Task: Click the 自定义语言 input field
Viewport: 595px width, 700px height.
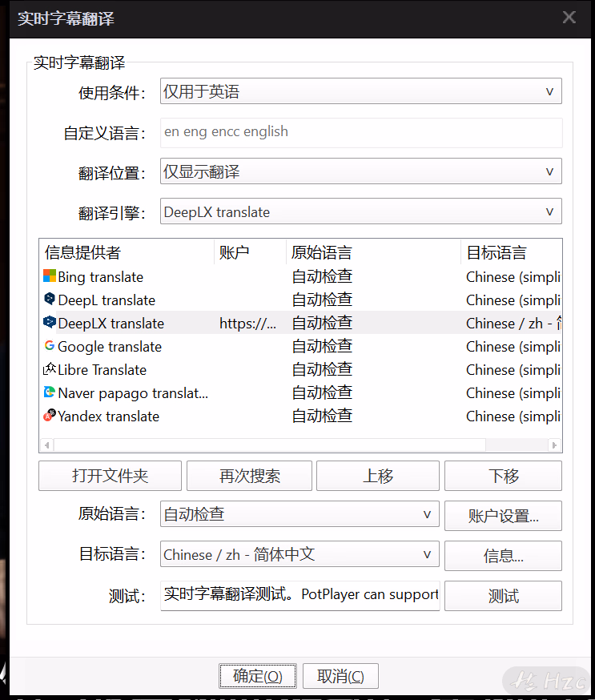Action: click(361, 133)
